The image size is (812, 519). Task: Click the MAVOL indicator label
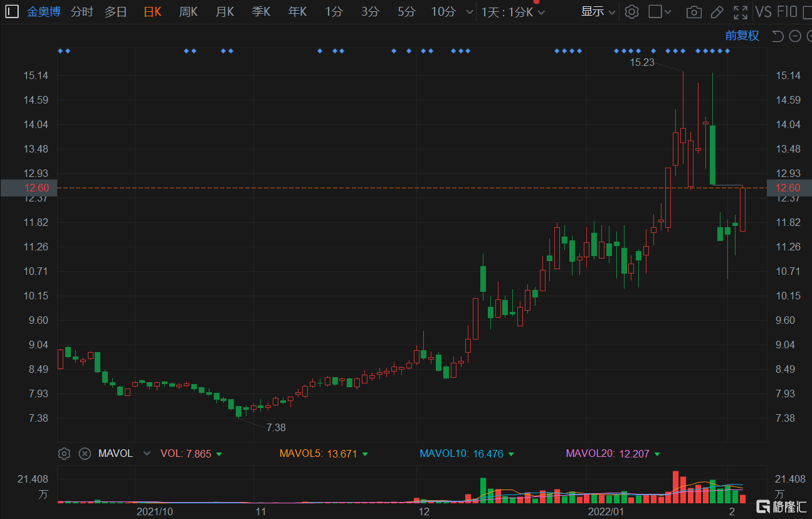pyautogui.click(x=115, y=453)
